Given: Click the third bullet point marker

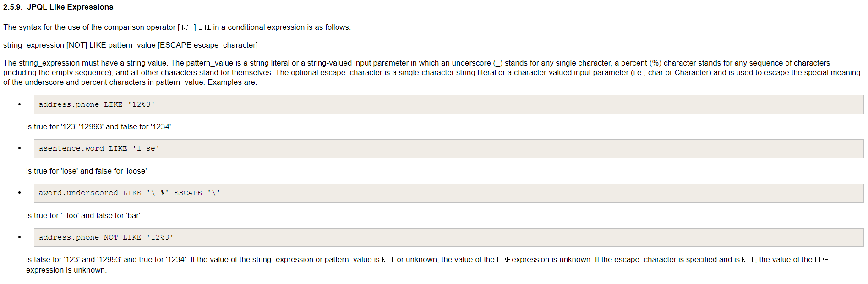Looking at the screenshot, I should (19, 193).
